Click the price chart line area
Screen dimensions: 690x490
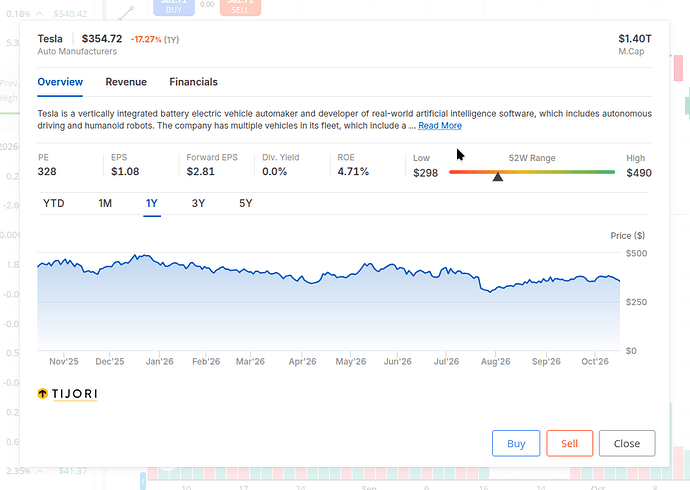pyautogui.click(x=328, y=304)
